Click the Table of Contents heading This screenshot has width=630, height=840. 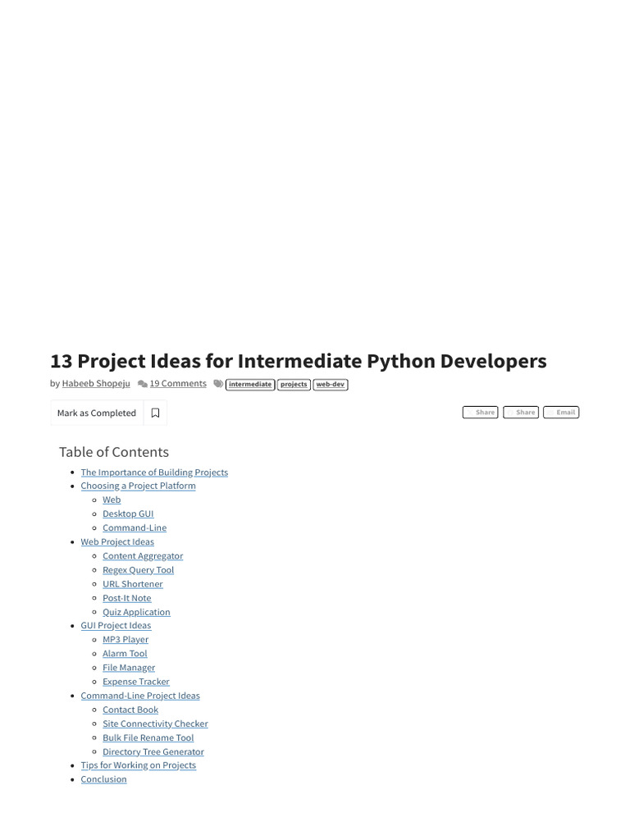click(113, 452)
